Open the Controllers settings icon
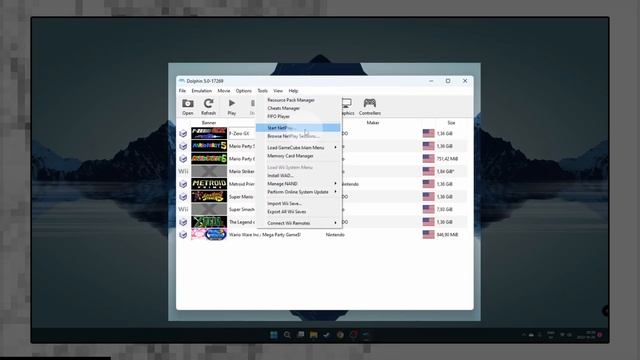The image size is (640, 360). tap(370, 107)
